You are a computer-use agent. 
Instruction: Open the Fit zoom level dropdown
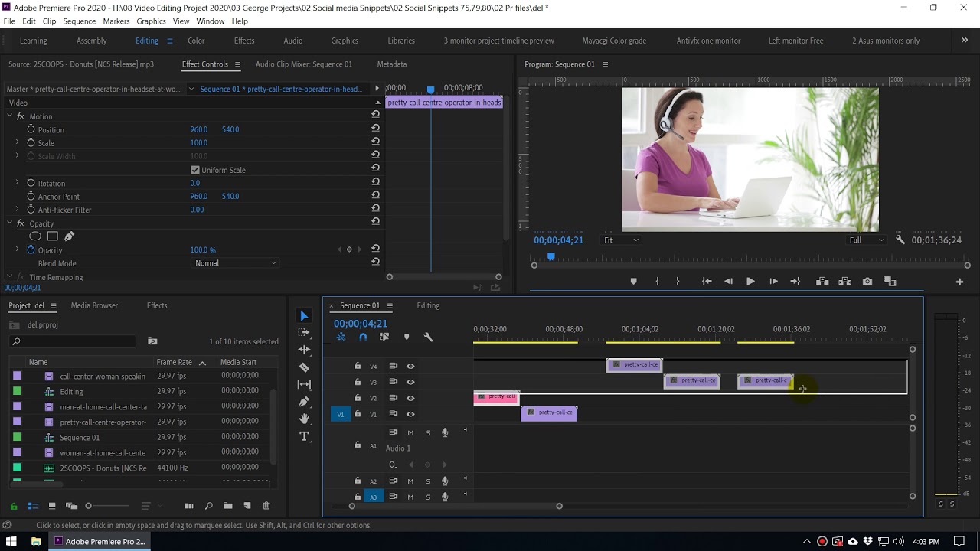click(x=621, y=240)
